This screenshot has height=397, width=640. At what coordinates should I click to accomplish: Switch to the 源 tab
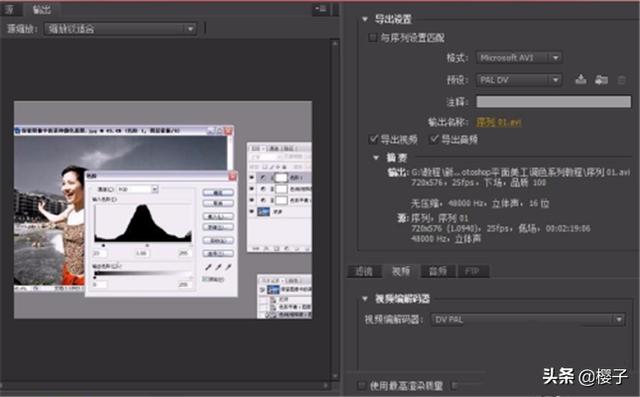(x=9, y=9)
